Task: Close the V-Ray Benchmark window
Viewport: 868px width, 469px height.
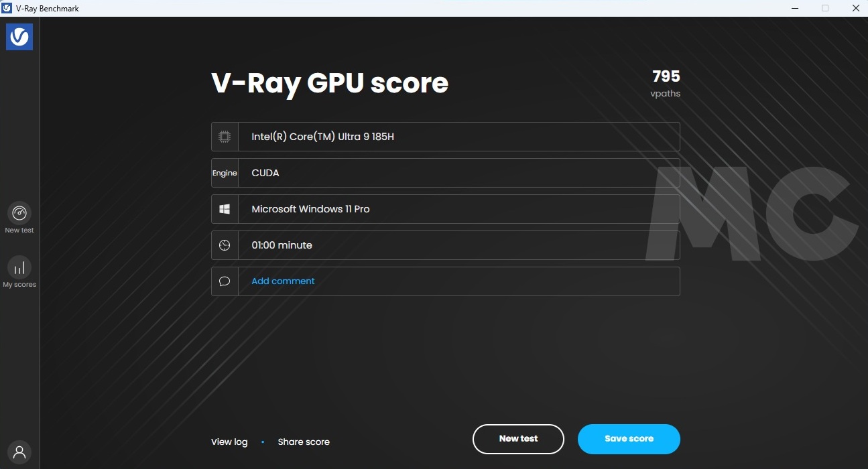Action: (855, 8)
